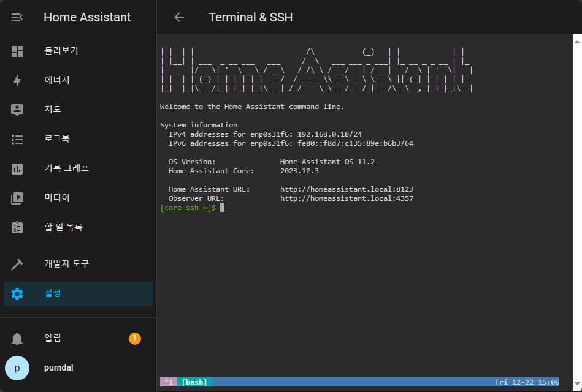
Task: Click the IPv4 address 192.168.0.18/24
Action: [x=329, y=134]
